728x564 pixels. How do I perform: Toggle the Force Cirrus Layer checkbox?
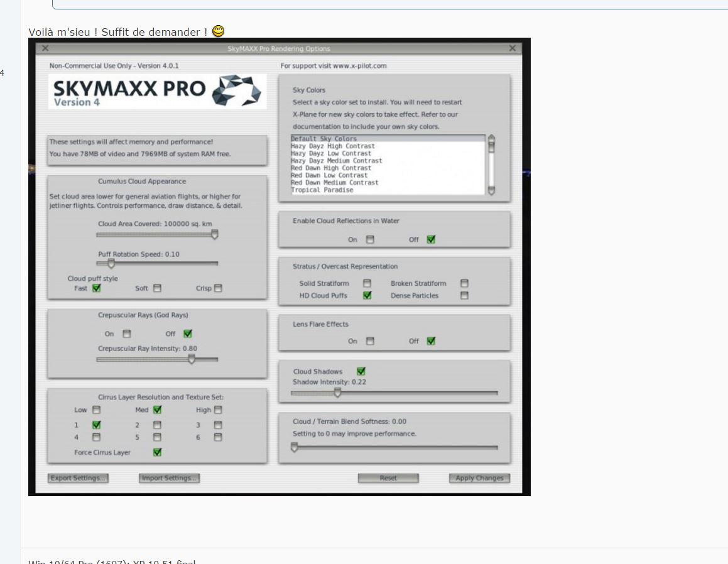point(158,452)
